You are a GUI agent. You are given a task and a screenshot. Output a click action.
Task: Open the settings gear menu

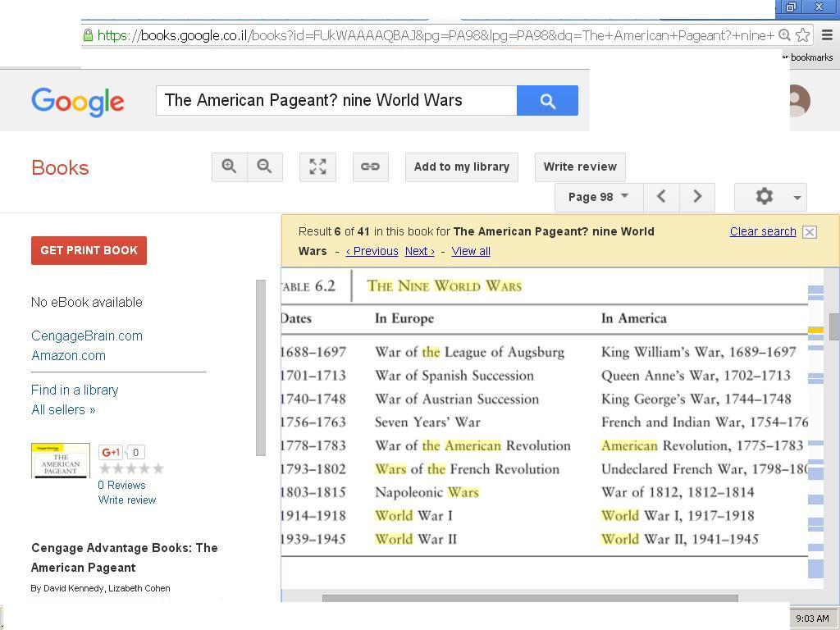tap(764, 197)
